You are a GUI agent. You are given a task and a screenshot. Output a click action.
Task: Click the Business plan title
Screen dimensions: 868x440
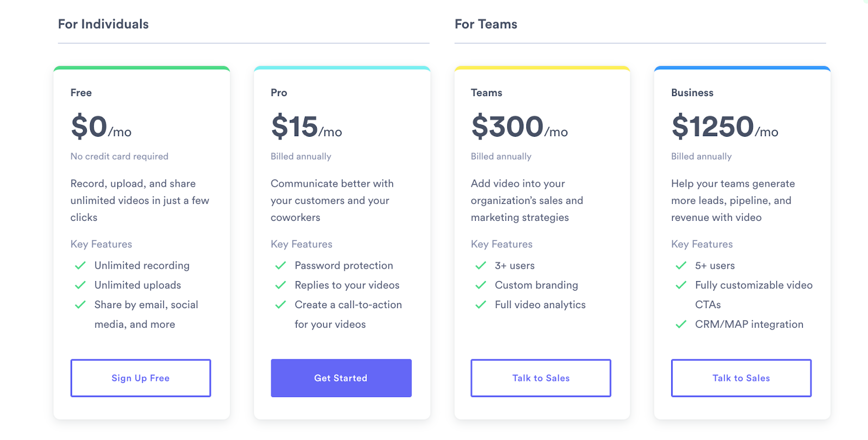click(x=692, y=93)
